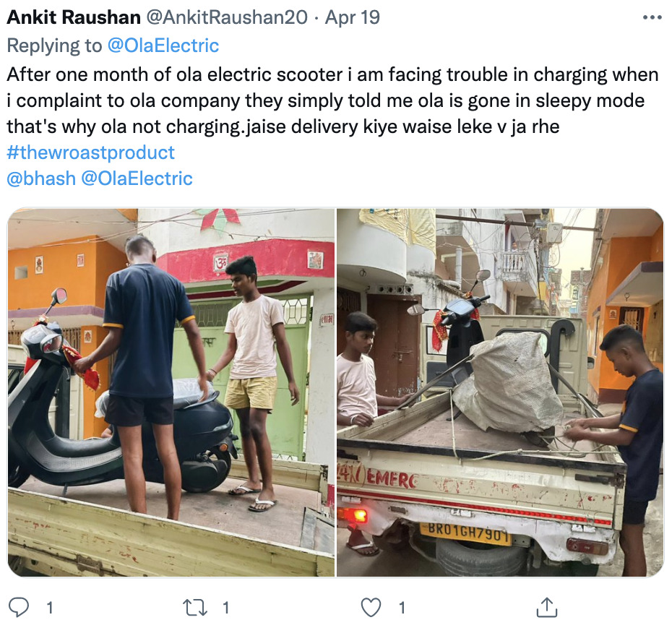Open the @bhash mention link
The height and width of the screenshot is (633, 672).
[x=41, y=178]
